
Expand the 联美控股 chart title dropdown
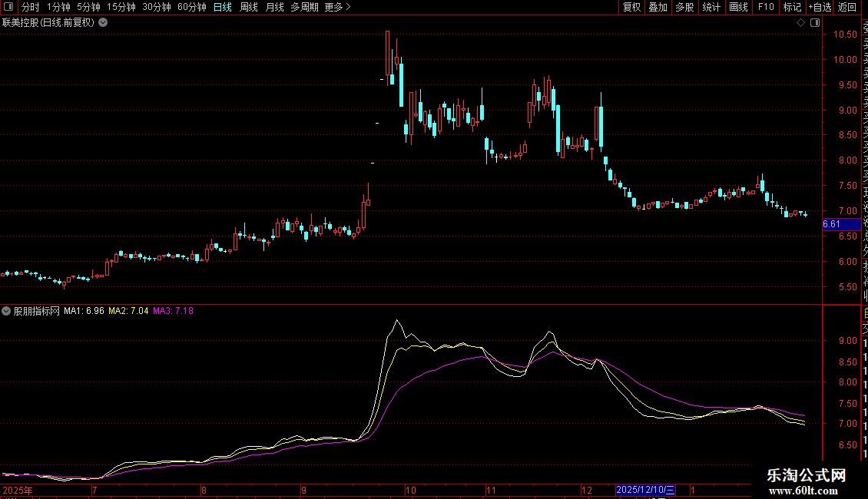point(103,23)
